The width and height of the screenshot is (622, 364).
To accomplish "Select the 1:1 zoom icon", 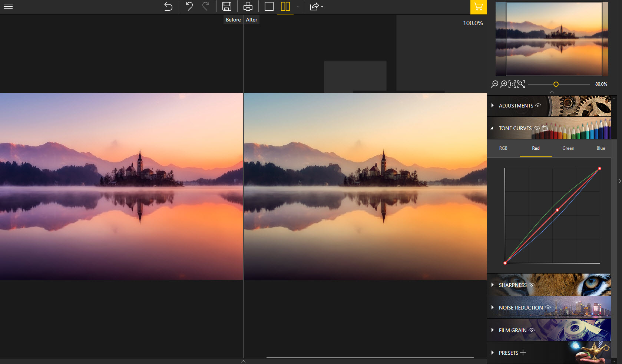I will point(512,84).
